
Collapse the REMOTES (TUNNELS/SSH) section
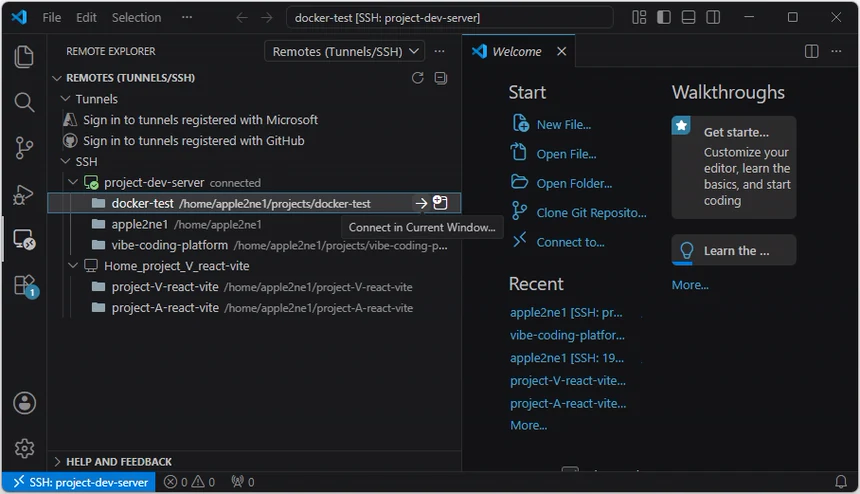pos(56,78)
